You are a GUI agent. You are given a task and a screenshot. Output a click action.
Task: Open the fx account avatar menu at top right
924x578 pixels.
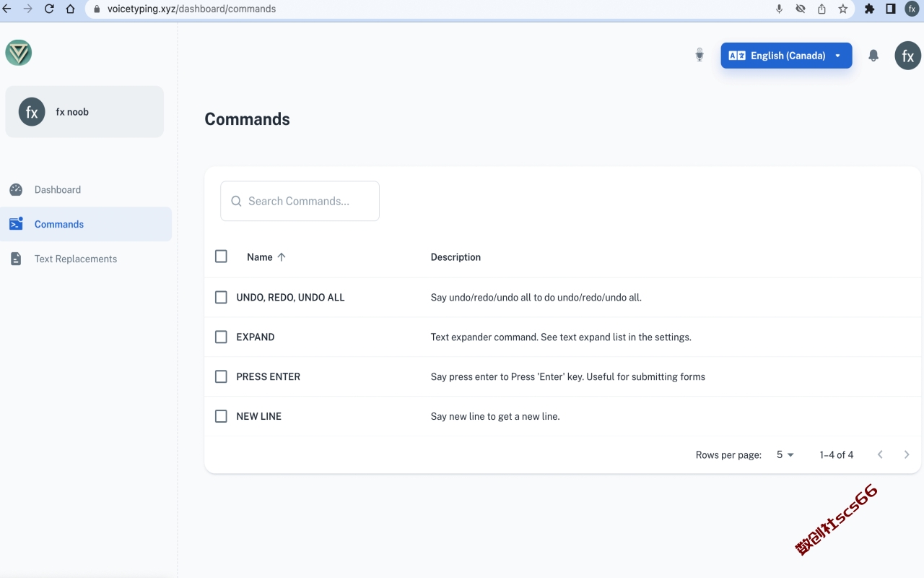click(x=908, y=56)
